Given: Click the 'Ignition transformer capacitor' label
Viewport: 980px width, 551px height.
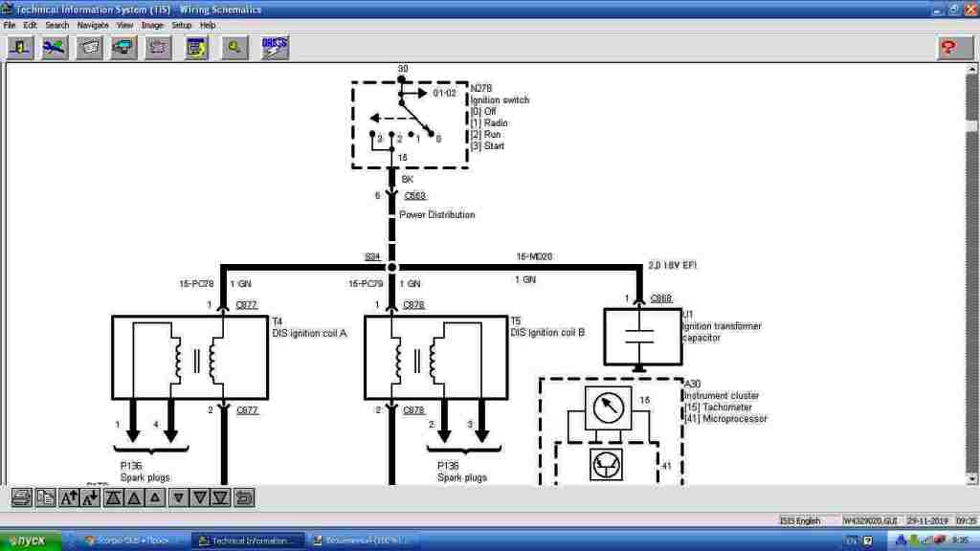Looking at the screenshot, I should click(x=722, y=332).
